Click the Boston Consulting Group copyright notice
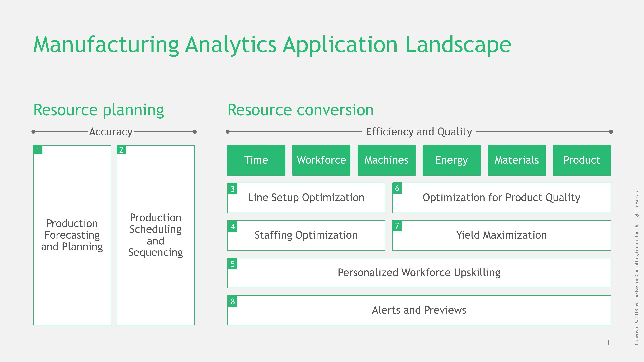 click(x=636, y=267)
